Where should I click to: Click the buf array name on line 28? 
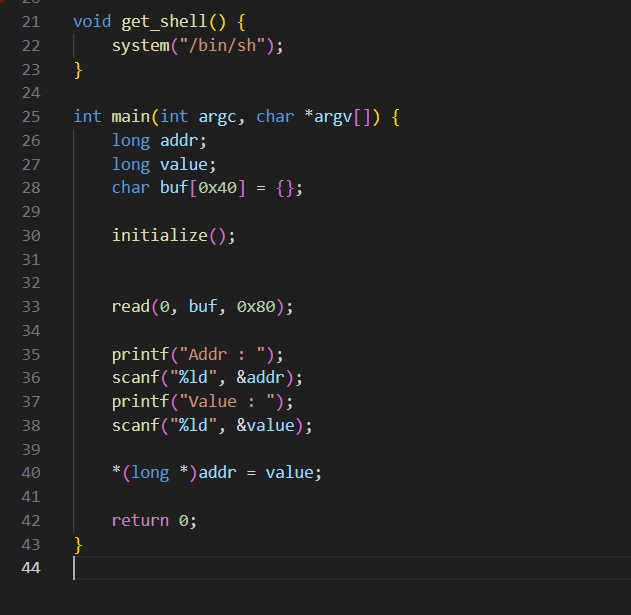(174, 188)
